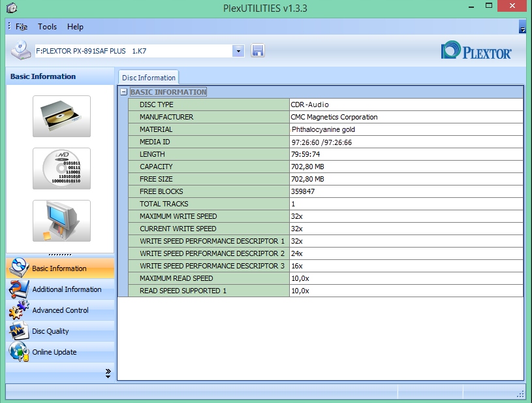The image size is (532, 403).
Task: Open Online Update section
Action: [x=54, y=352]
